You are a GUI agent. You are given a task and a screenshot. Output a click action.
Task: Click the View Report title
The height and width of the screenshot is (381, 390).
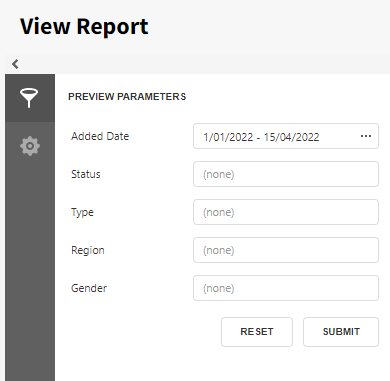(x=84, y=27)
